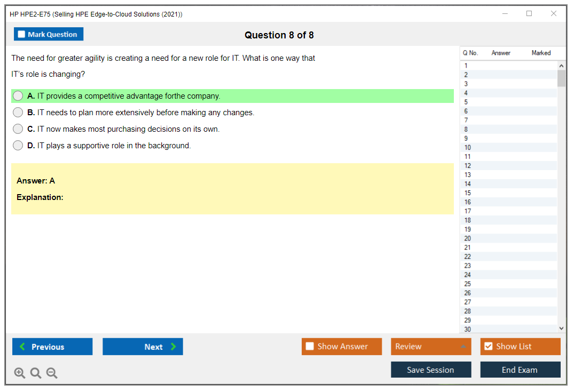
Task: Click the zoom out magnifier icon
Action: click(x=52, y=373)
